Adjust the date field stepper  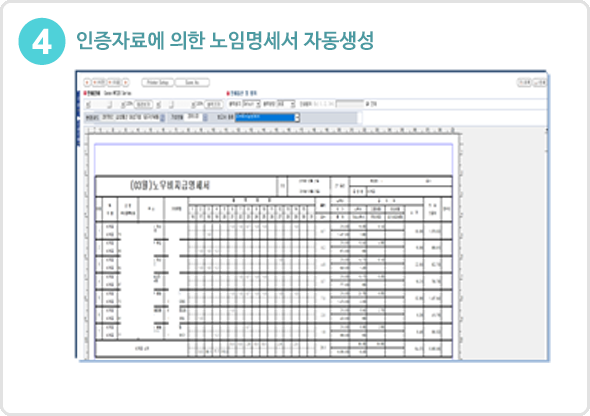[x=205, y=118]
